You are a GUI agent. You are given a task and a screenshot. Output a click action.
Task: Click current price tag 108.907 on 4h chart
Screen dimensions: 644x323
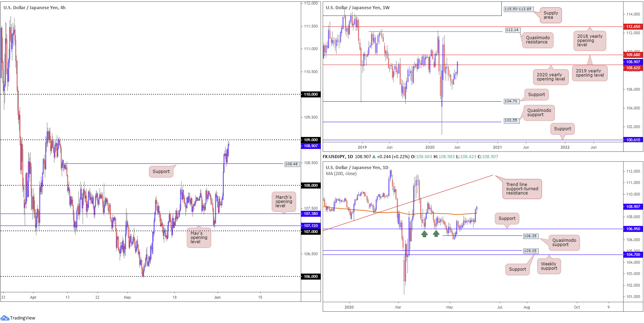coord(311,146)
